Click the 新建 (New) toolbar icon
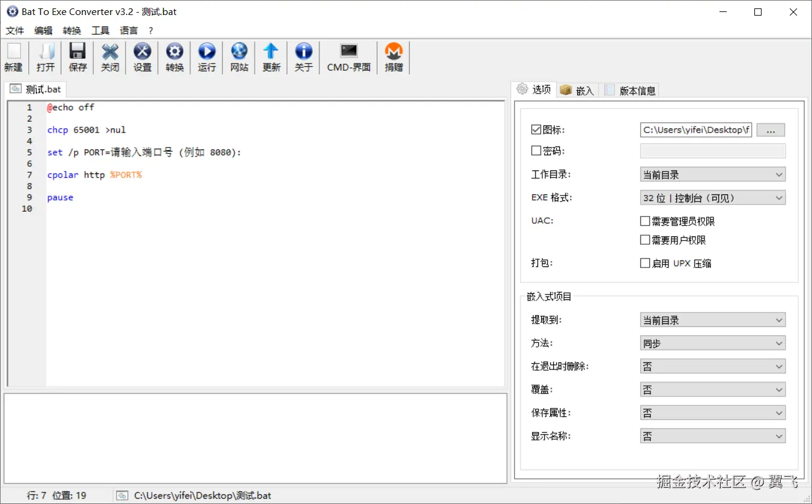 [x=13, y=58]
